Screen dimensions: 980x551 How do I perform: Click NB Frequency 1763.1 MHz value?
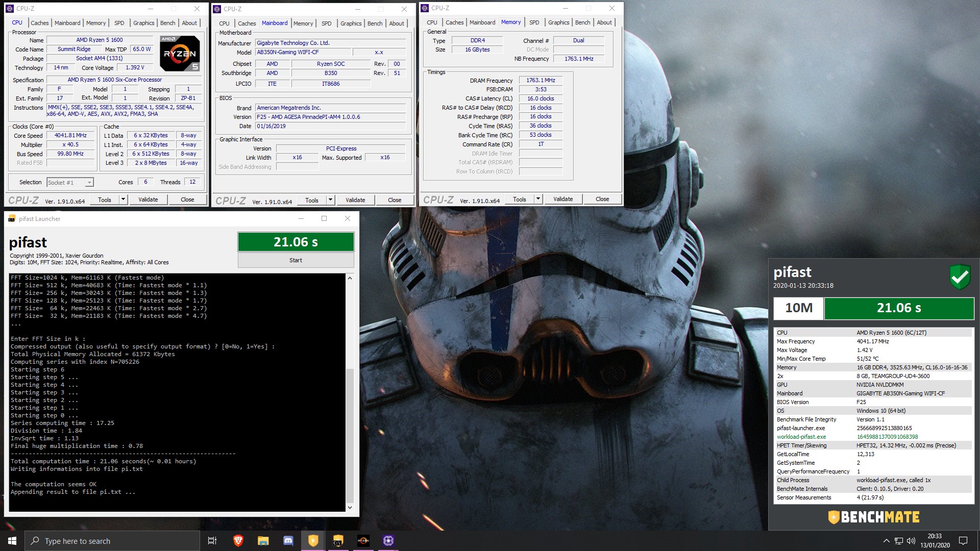tap(579, 59)
